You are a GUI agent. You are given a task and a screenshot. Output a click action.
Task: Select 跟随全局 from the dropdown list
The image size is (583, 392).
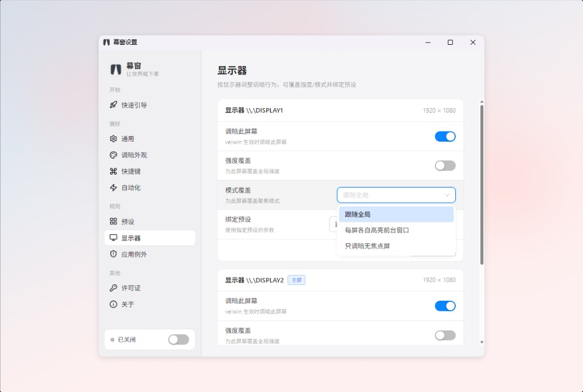[396, 214]
